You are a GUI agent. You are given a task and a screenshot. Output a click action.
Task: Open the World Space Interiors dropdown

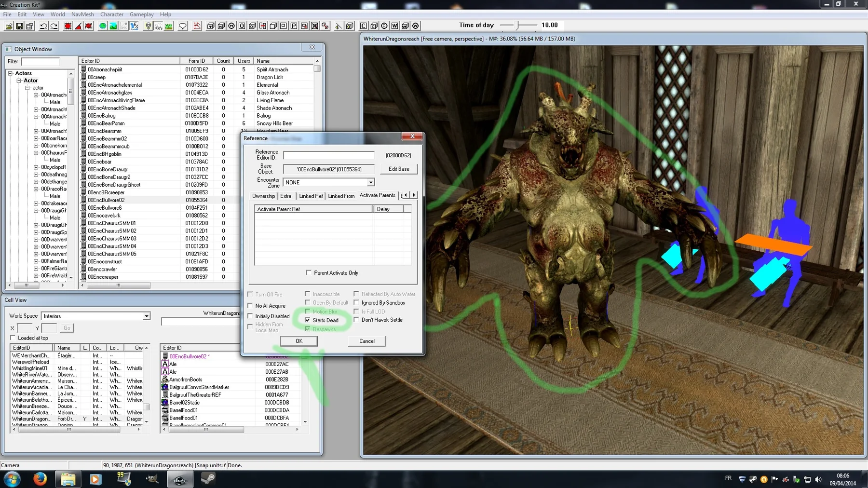point(146,316)
